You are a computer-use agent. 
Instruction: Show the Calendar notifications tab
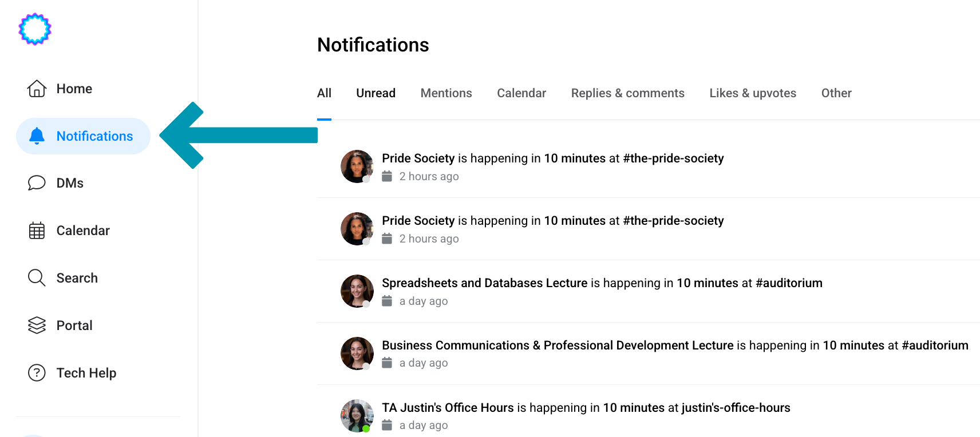(521, 93)
